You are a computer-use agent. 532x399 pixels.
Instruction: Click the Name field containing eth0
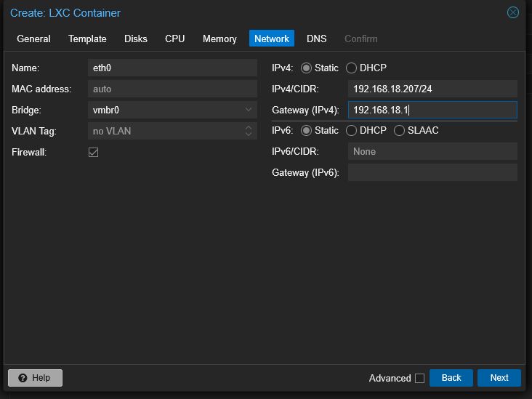172,68
